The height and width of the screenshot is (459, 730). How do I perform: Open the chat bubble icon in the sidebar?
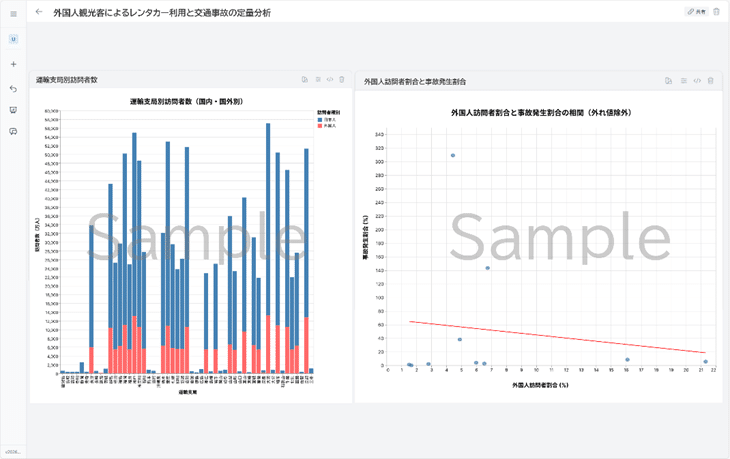click(13, 132)
